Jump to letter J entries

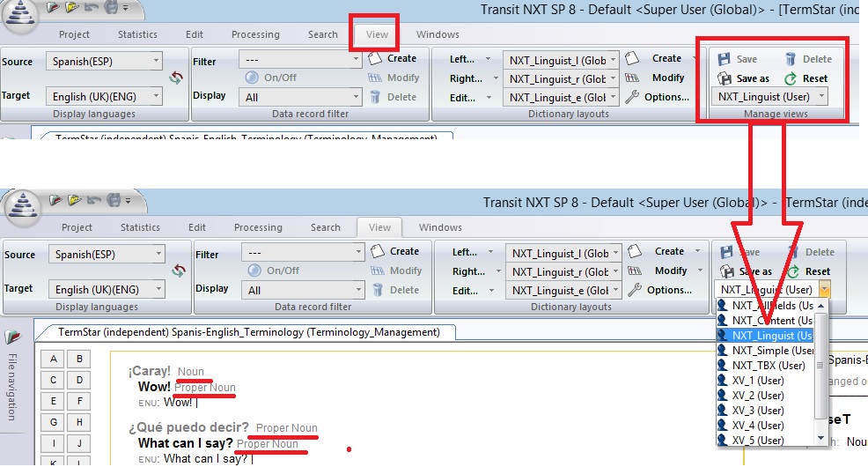[79, 443]
